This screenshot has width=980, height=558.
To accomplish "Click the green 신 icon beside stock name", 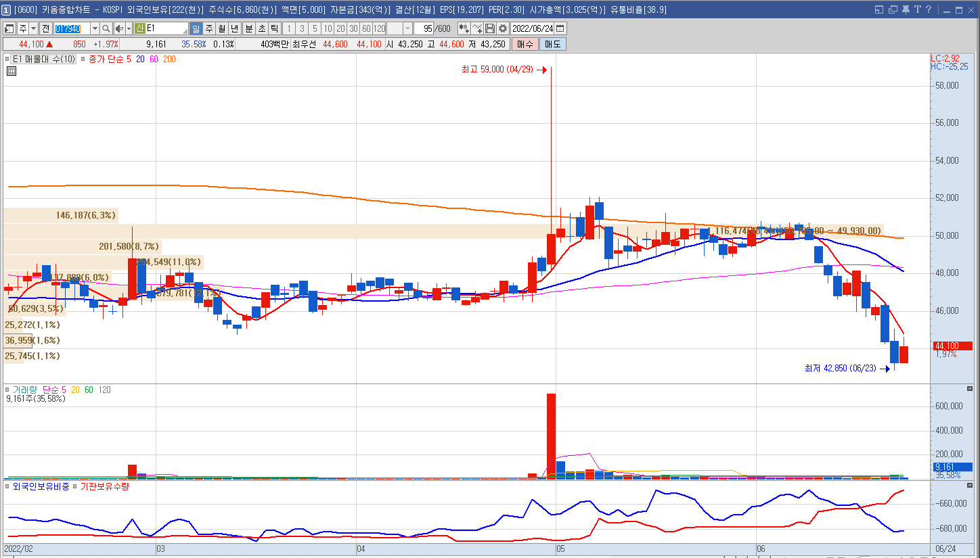I will point(139,28).
